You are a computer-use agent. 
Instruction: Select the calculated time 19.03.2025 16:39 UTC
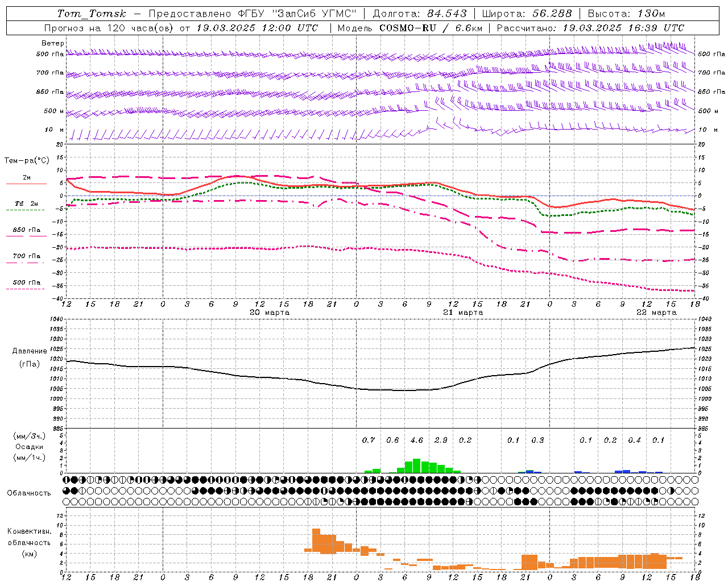coord(623,28)
